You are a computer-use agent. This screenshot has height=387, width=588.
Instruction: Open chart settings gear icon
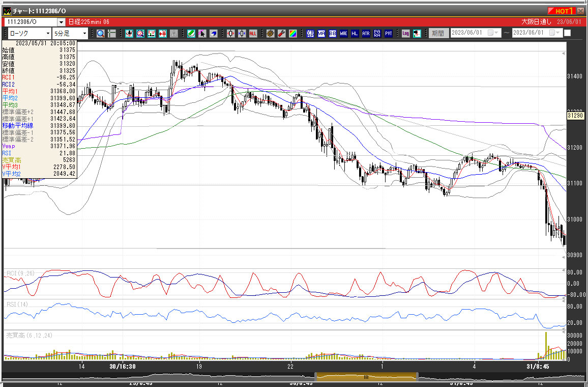[271, 34]
